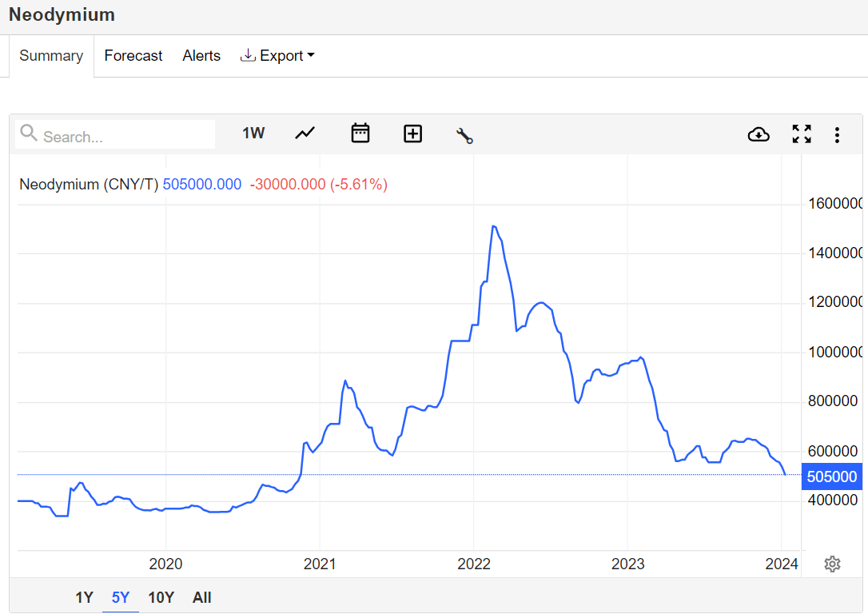This screenshot has height=614, width=868.
Task: Open the date range calendar picker
Action: tap(360, 134)
